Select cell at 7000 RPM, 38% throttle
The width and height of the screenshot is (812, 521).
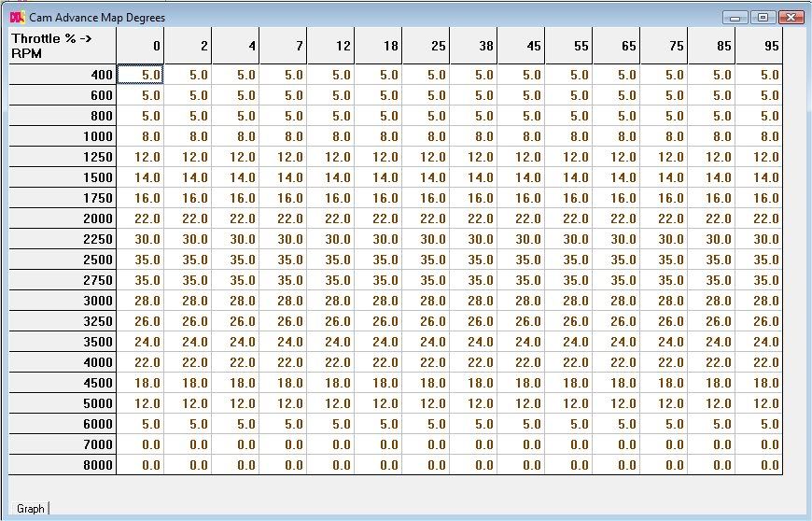[x=473, y=444]
